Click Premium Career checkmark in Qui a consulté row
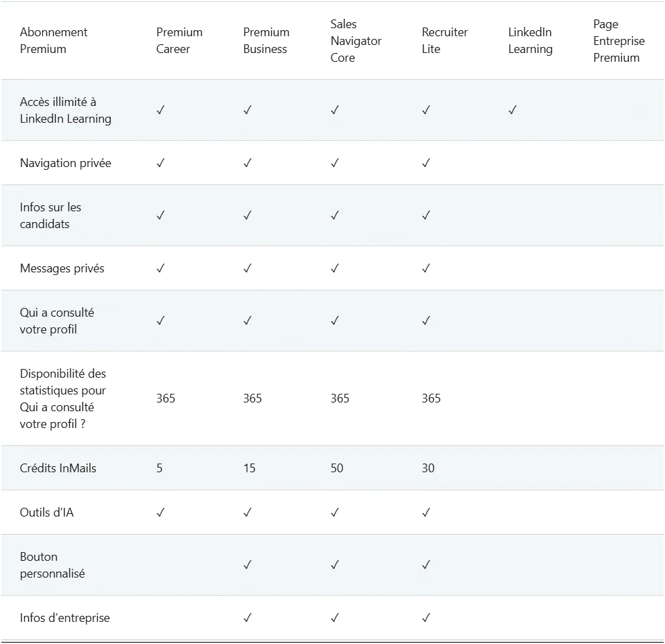The width and height of the screenshot is (665, 644). pos(160,321)
